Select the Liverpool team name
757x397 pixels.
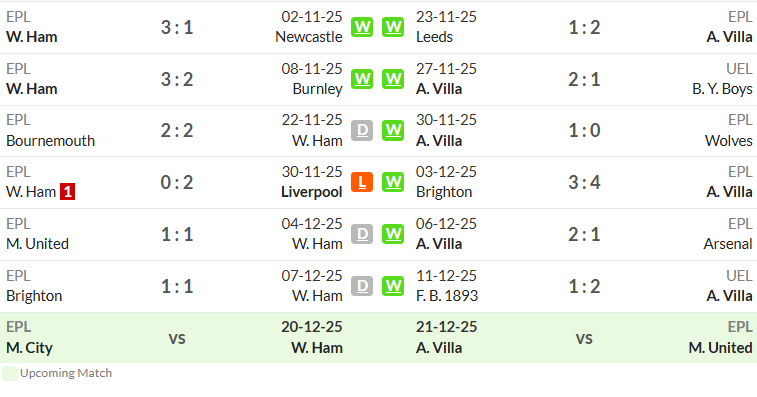[312, 192]
